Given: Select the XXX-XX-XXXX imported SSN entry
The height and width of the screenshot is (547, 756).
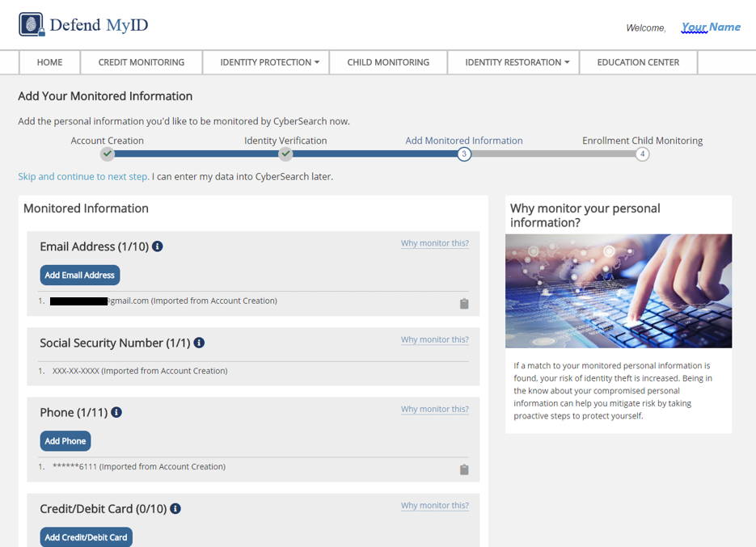Looking at the screenshot, I should tap(140, 371).
